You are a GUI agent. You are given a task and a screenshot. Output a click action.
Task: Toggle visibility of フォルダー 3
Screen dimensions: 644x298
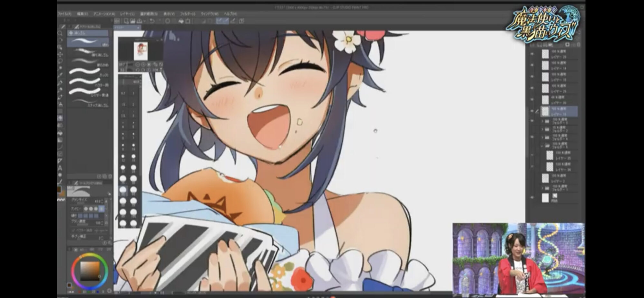coord(532,121)
